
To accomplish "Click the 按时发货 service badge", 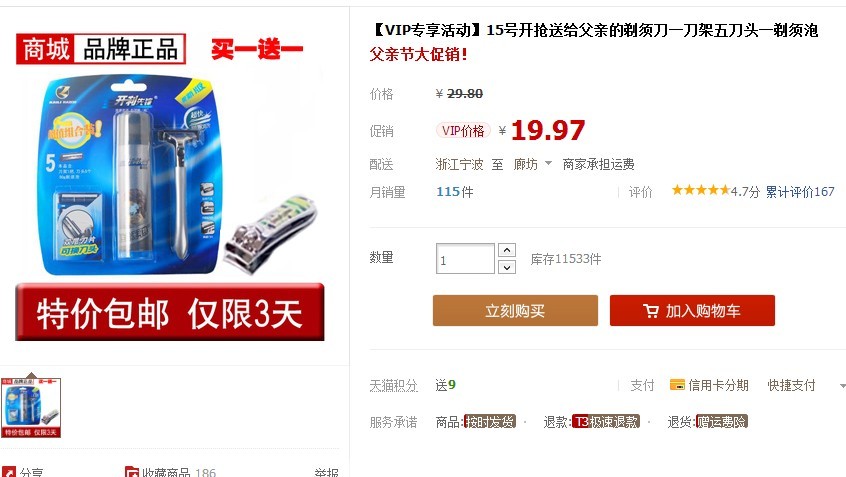I will point(490,421).
